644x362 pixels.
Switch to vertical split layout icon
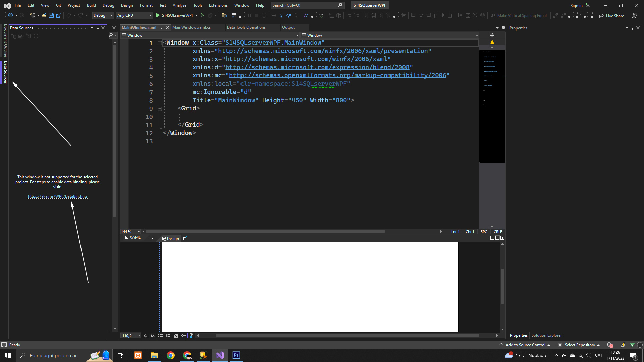coord(492,238)
